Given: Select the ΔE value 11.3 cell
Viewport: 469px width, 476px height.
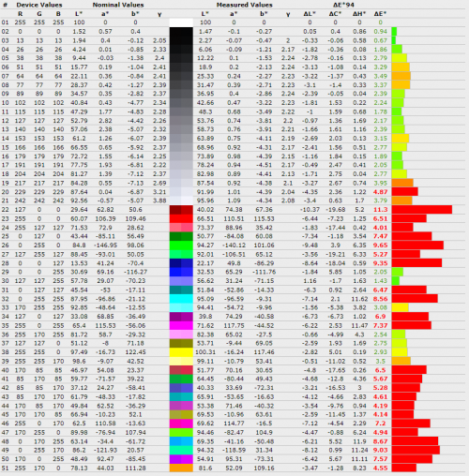Looking at the screenshot, I should [380, 210].
